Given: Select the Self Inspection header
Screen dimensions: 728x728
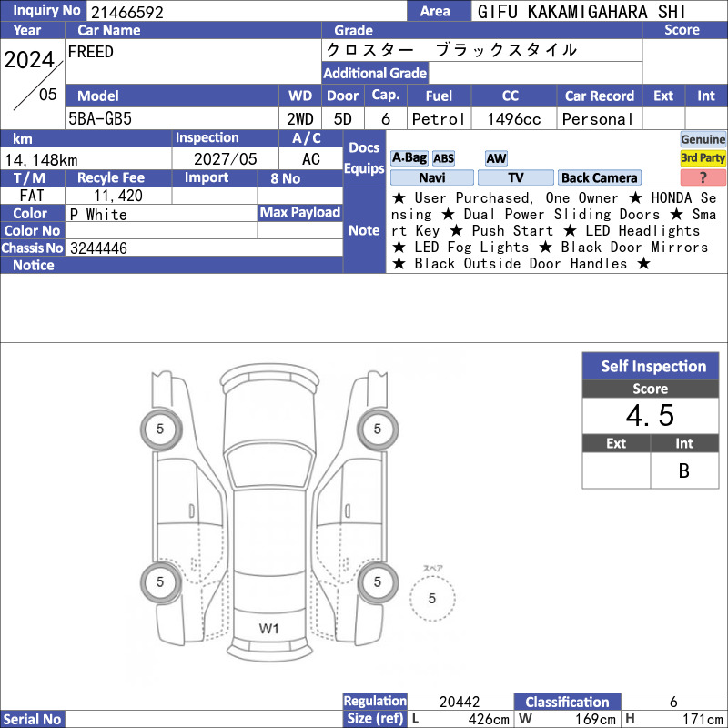Looking at the screenshot, I should pyautogui.click(x=651, y=366).
